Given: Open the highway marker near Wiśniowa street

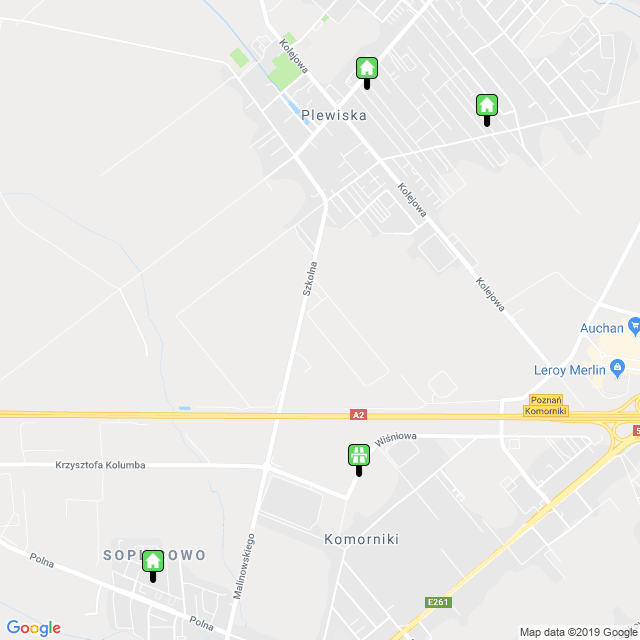Looking at the screenshot, I should tap(359, 460).
